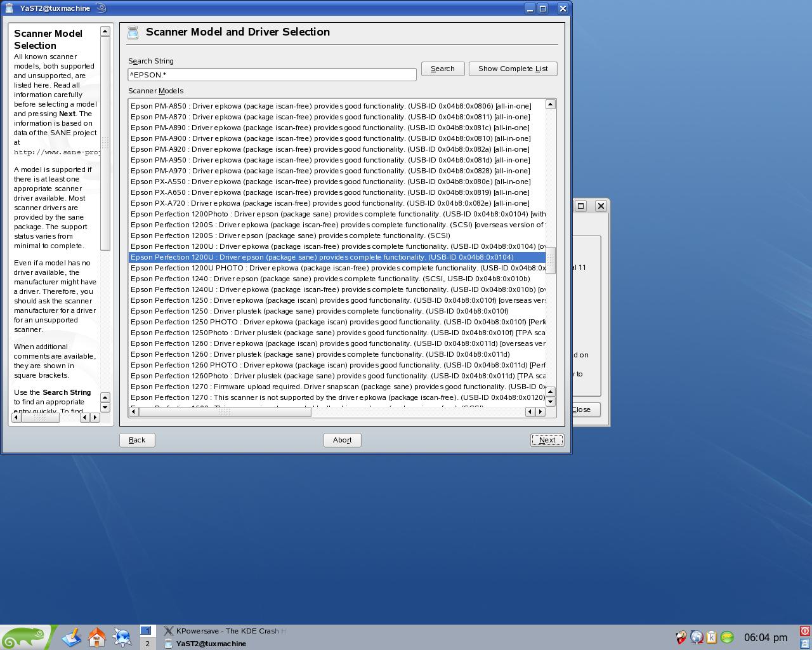Click the YaST2 title bar window menu icon
Screen dimensions: 812x650
point(9,8)
